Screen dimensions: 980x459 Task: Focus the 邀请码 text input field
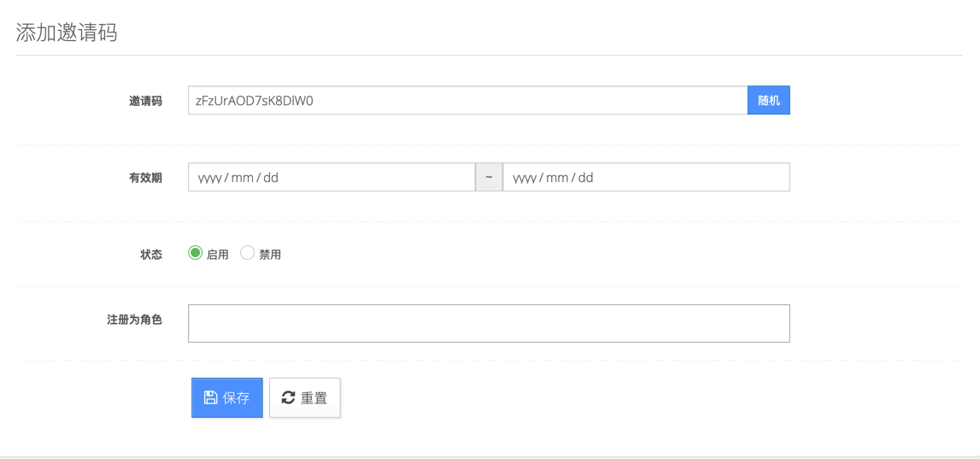point(467,100)
